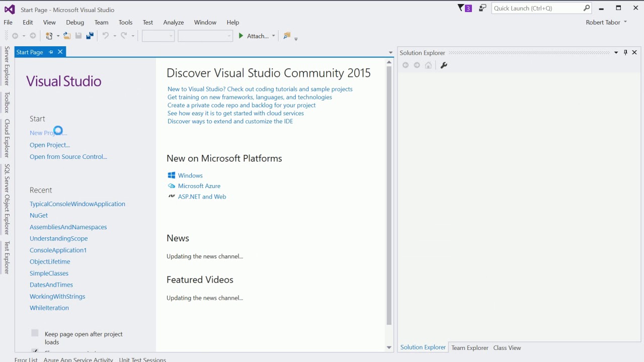644x362 pixels.
Task: Open the notifications flag icon
Action: point(461,8)
